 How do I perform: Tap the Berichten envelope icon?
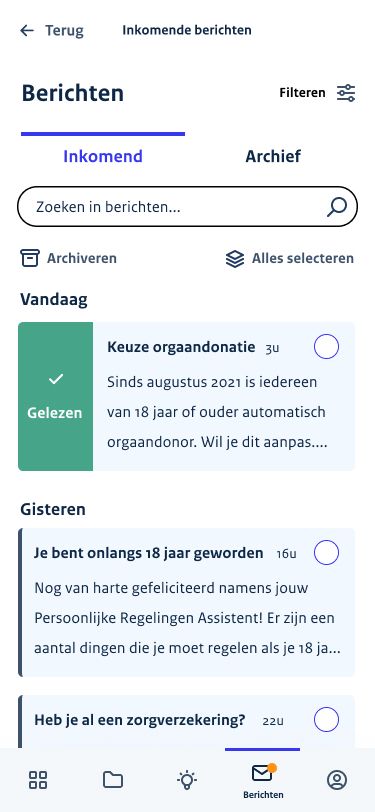pyautogui.click(x=262, y=774)
